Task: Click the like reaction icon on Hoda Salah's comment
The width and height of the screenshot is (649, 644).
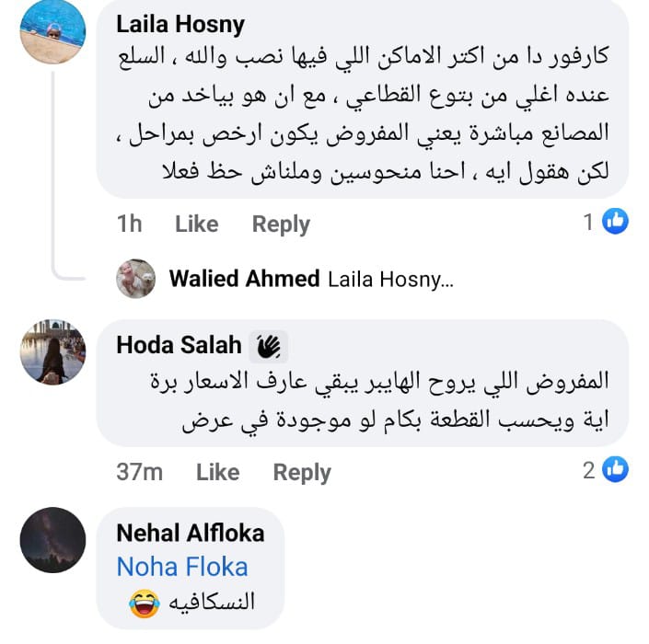Action: coord(615,470)
